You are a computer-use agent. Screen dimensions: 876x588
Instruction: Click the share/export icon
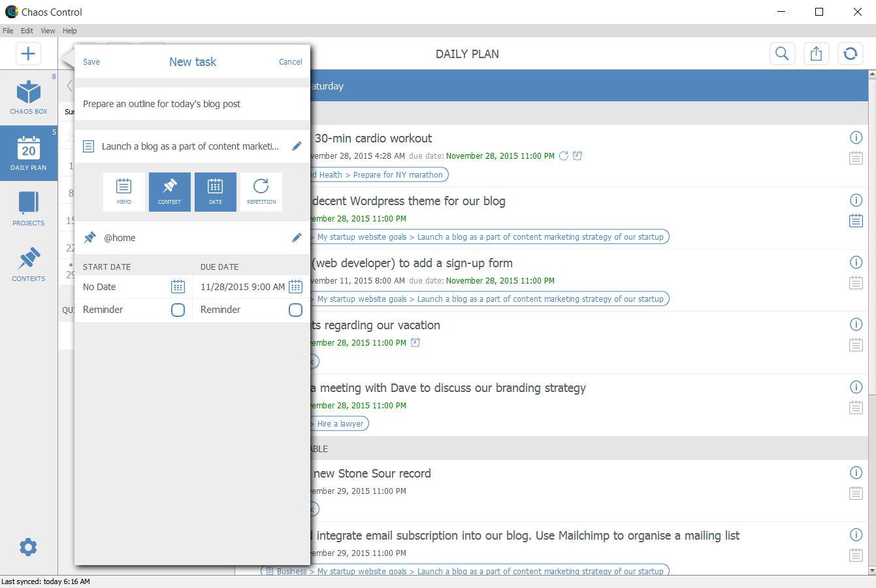816,54
